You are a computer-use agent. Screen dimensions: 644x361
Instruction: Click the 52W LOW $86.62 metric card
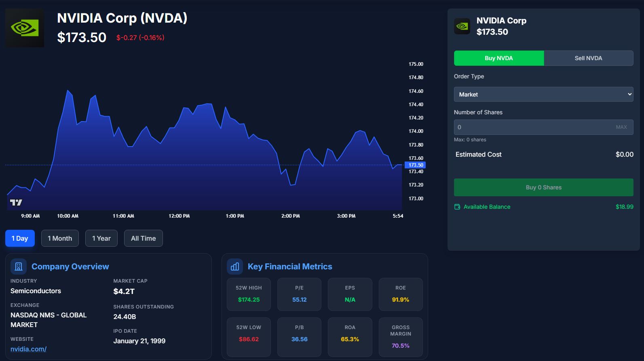coord(249,337)
